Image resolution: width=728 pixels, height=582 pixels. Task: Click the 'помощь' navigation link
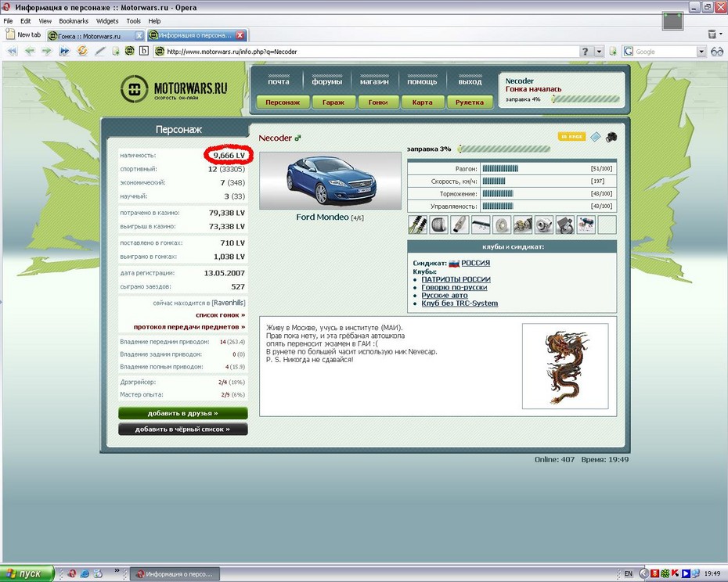click(x=422, y=81)
